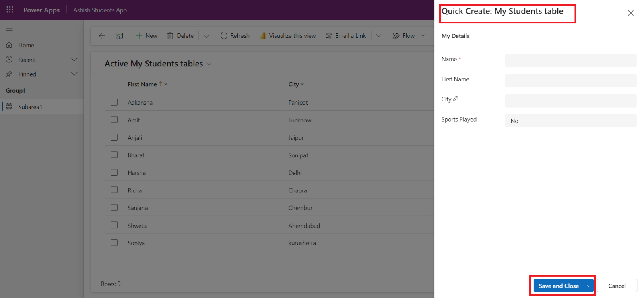Open Active My Students tables view dropdown

point(209,64)
